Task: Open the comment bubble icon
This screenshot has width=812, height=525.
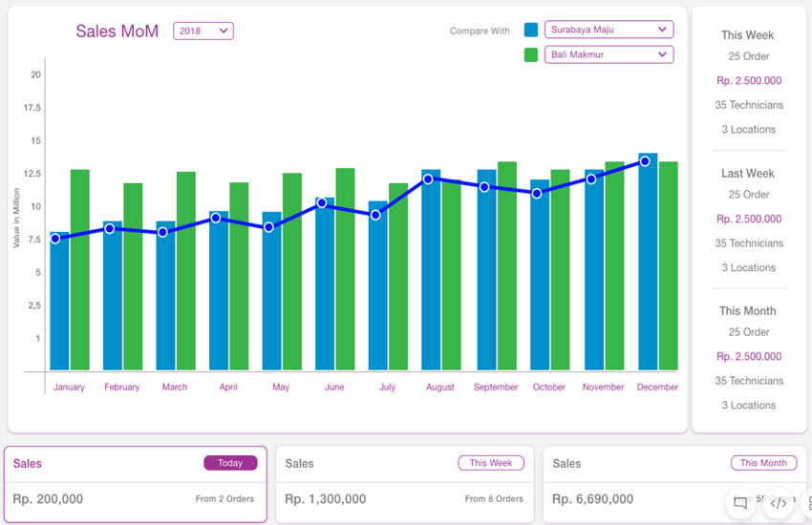Action: [740, 502]
